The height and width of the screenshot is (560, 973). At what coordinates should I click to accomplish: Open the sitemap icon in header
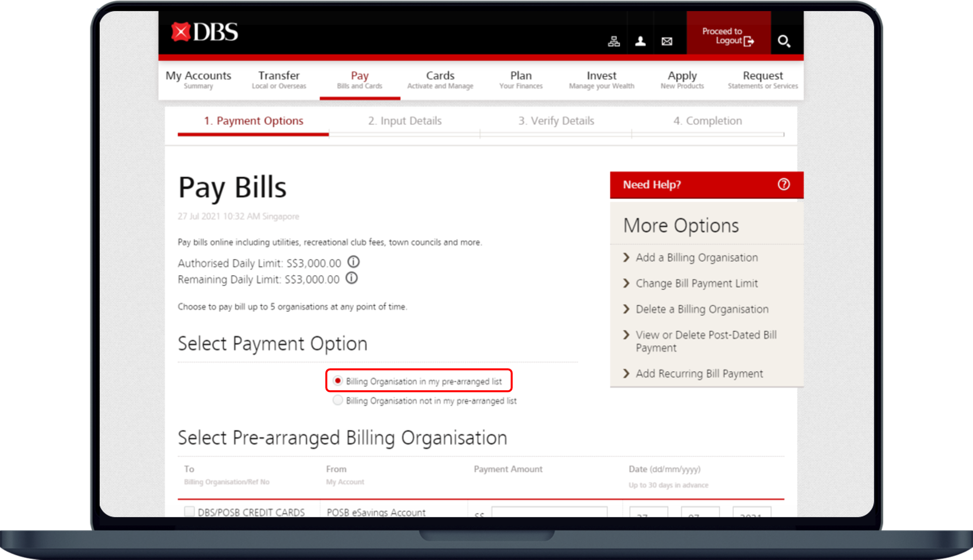[x=614, y=41]
